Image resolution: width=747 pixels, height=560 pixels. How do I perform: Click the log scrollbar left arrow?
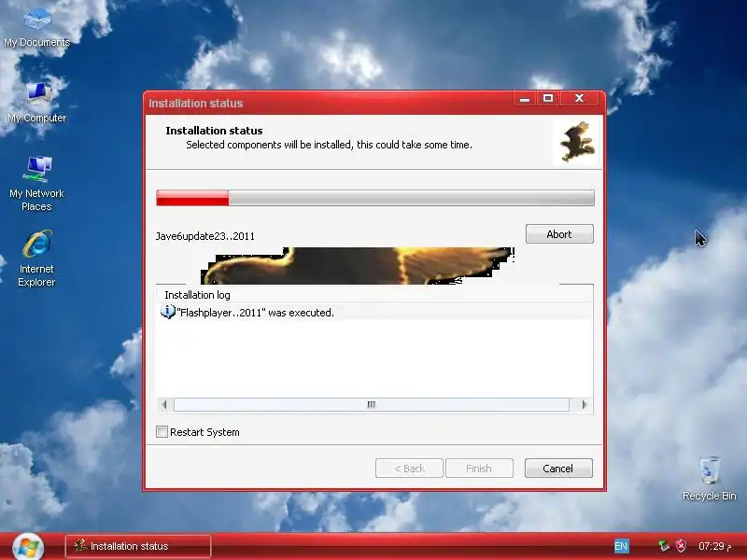pos(165,404)
